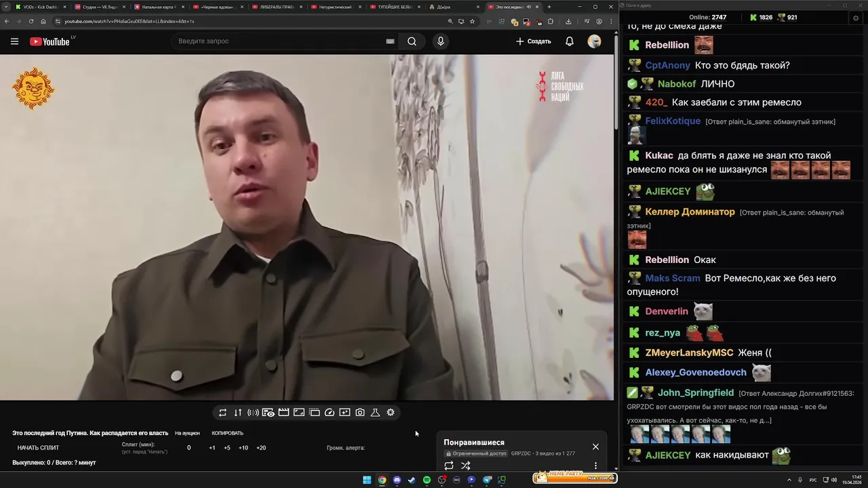Open the YouTube account avatar menu

click(594, 41)
